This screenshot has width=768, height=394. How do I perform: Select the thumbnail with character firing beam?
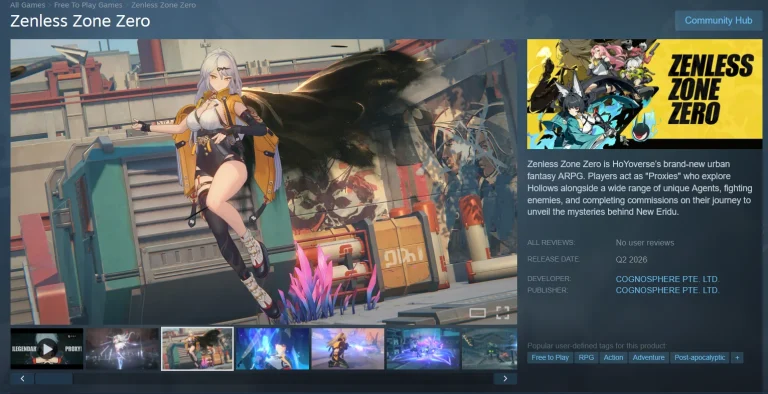(348, 348)
